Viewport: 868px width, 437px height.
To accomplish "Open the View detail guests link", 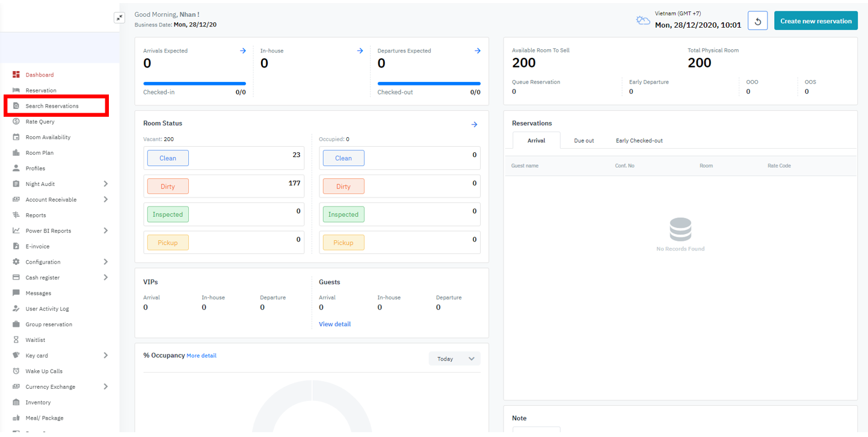I will pos(334,324).
